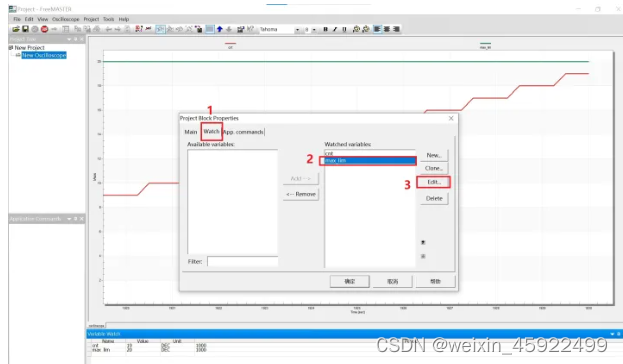Close the Project Tree panel
This screenshot has height=364, width=623.
(x=82, y=39)
